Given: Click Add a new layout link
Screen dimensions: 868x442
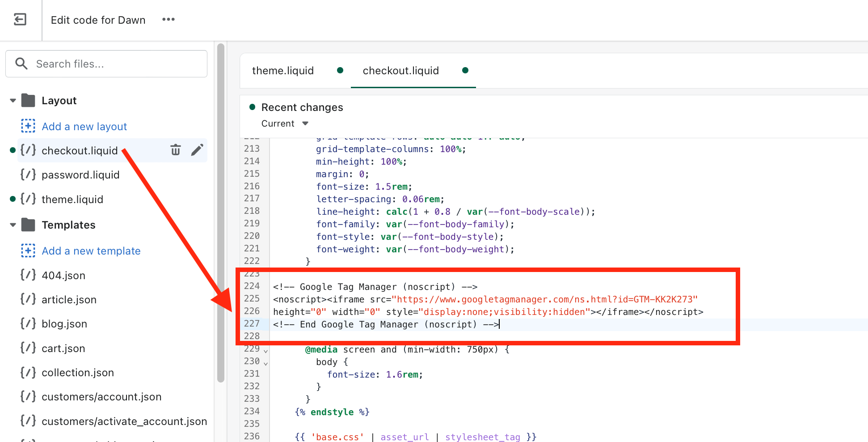Looking at the screenshot, I should [x=84, y=127].
